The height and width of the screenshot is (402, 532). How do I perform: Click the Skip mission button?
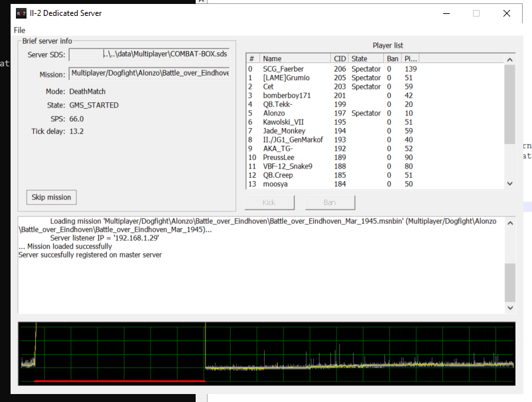[51, 197]
